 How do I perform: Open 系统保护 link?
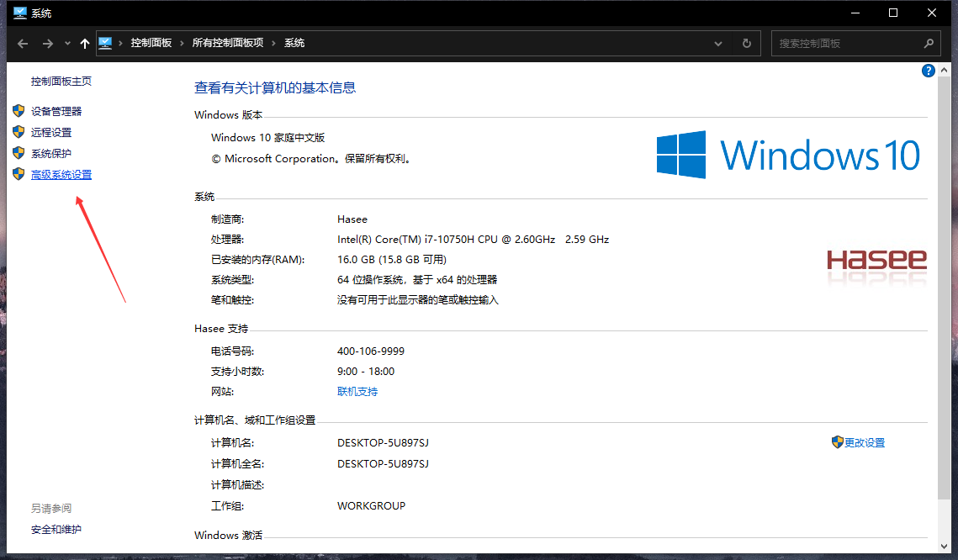click(x=51, y=153)
